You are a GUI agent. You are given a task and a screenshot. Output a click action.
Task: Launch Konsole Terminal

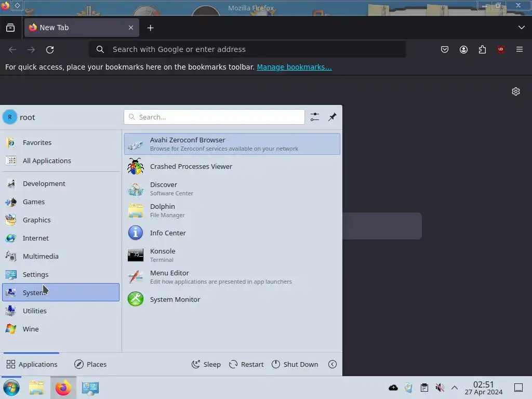click(232, 255)
